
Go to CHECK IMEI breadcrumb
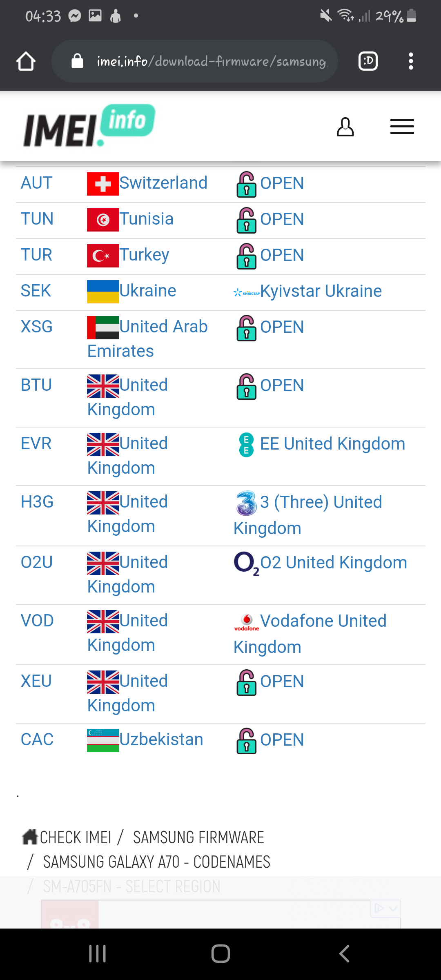click(75, 837)
